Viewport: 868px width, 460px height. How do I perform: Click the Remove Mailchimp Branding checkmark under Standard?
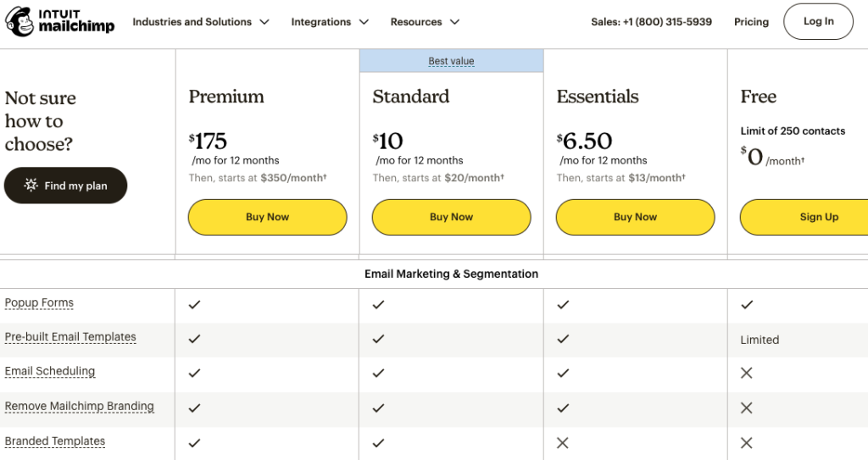[378, 408]
